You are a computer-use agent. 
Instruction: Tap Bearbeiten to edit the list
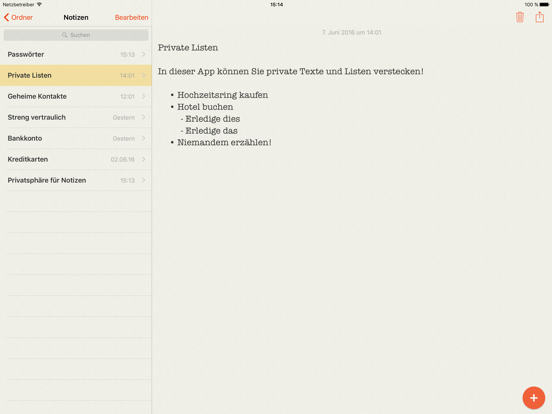[131, 17]
